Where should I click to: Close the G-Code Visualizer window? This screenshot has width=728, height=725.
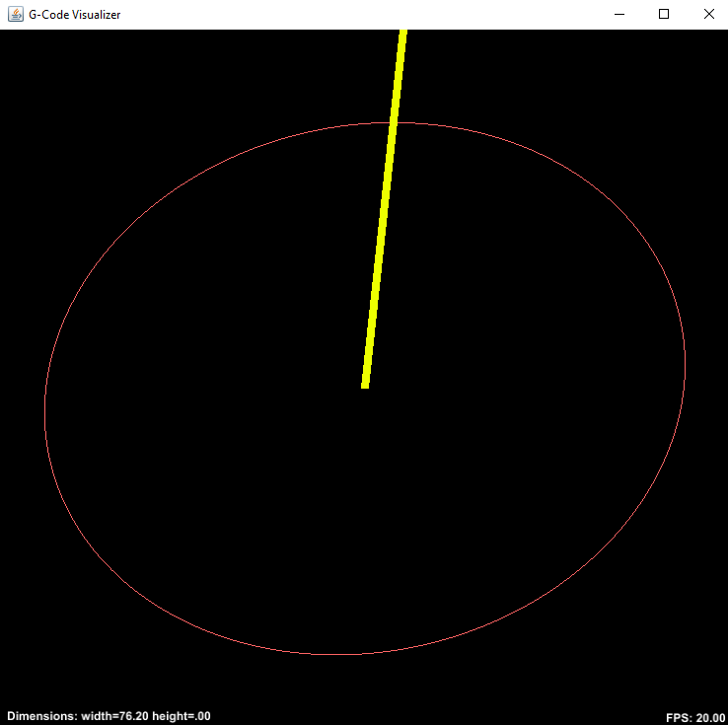coord(708,14)
